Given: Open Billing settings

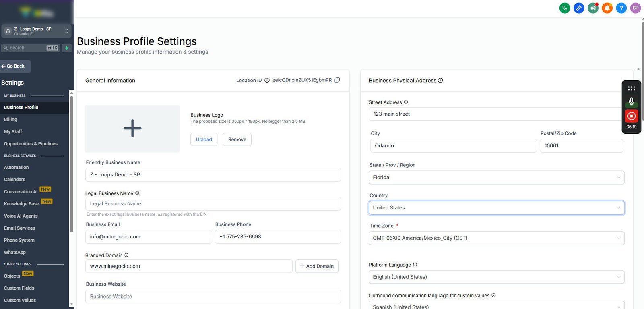Looking at the screenshot, I should [10, 119].
